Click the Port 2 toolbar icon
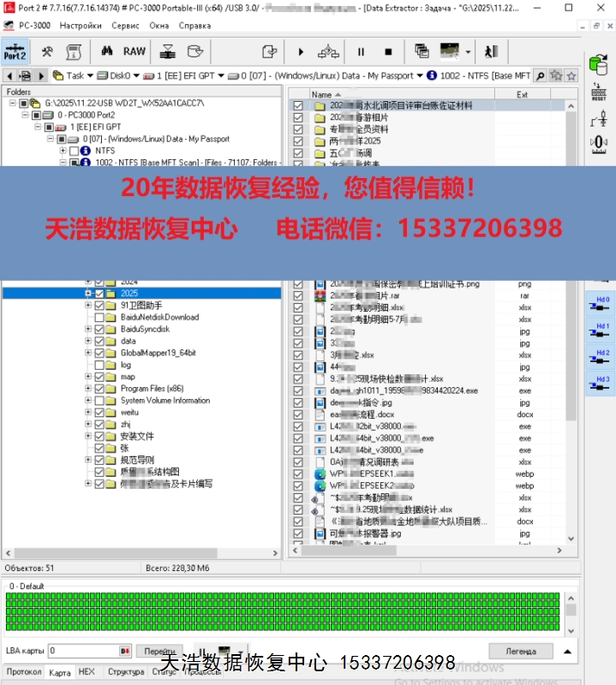616x685 pixels. coord(15,51)
